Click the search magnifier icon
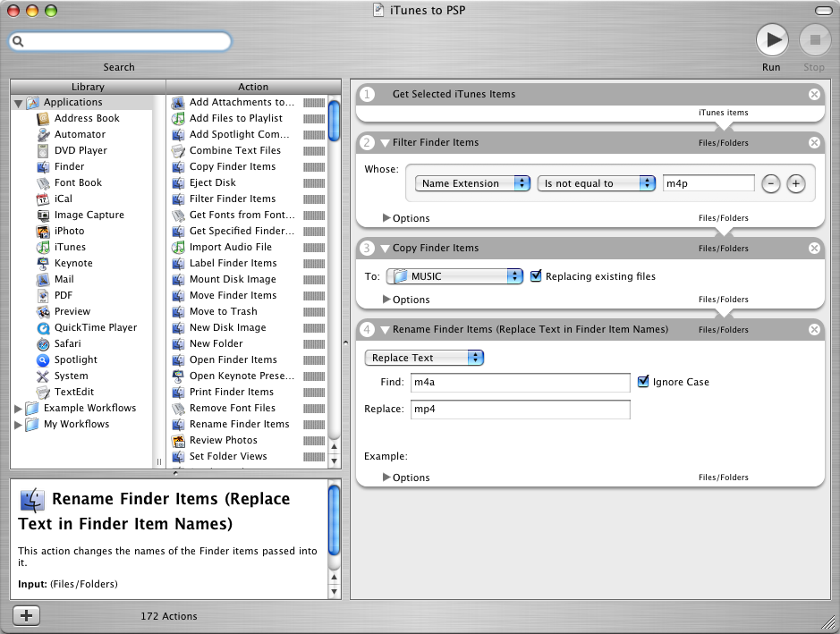This screenshot has width=840, height=634. click(x=18, y=41)
